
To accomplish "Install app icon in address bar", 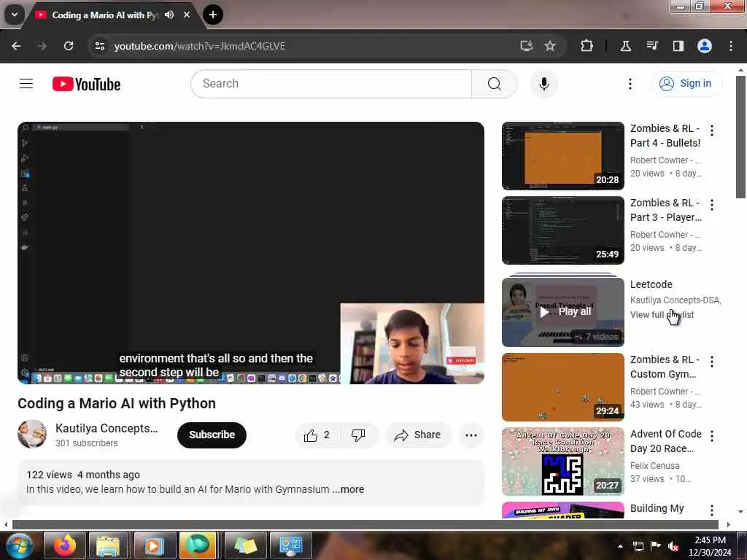I will pos(526,46).
